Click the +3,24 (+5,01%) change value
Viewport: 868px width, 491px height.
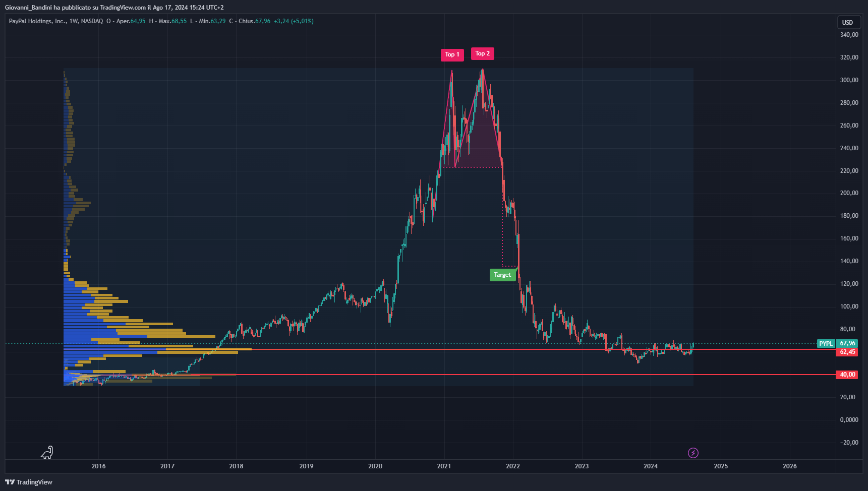[294, 21]
